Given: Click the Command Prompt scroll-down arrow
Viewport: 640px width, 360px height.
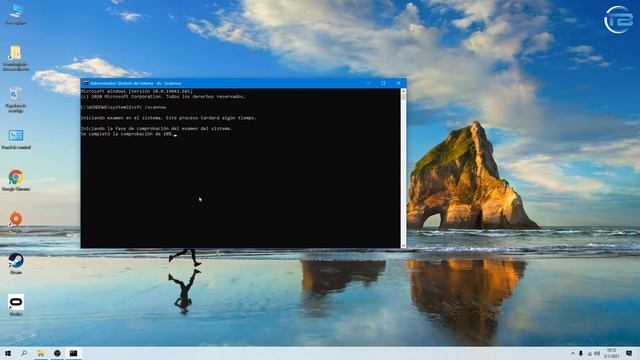Looking at the screenshot, I should (x=403, y=245).
